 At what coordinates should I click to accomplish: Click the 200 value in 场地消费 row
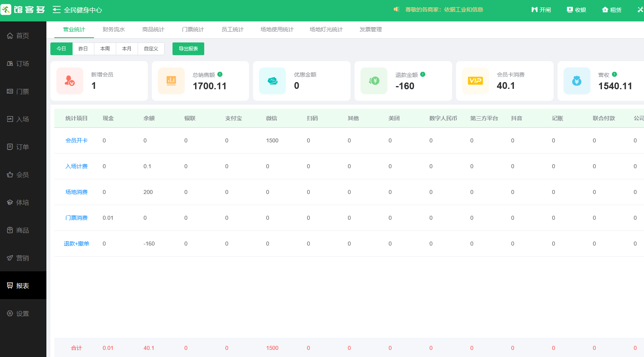click(x=148, y=192)
